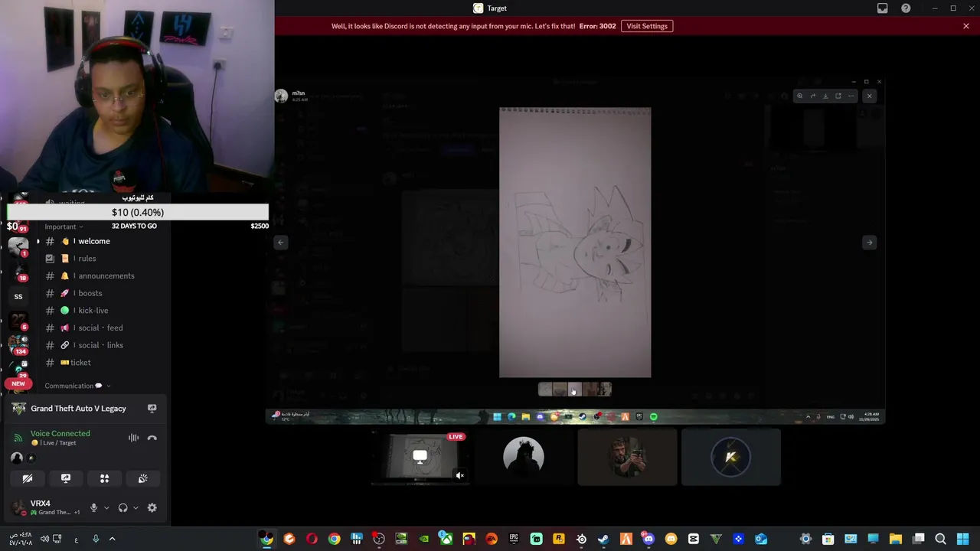Image resolution: width=980 pixels, height=551 pixels.
Task: Close the image viewer in stream
Action: coord(869,96)
